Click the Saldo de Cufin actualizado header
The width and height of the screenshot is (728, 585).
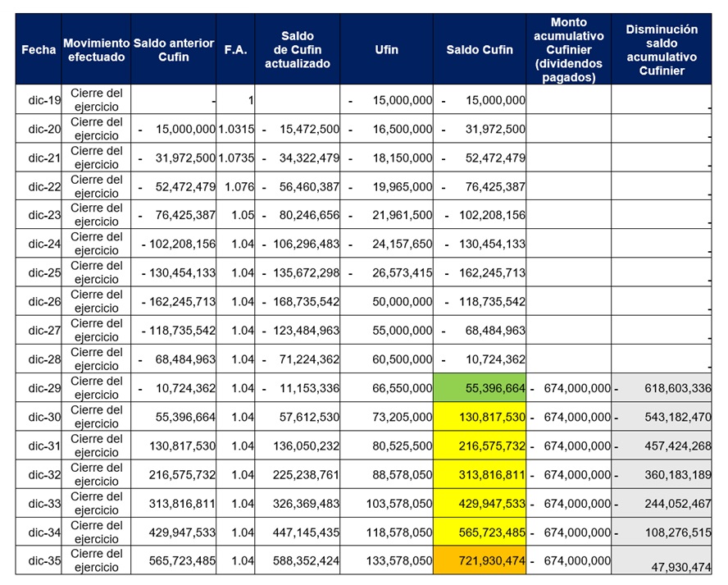[297, 49]
